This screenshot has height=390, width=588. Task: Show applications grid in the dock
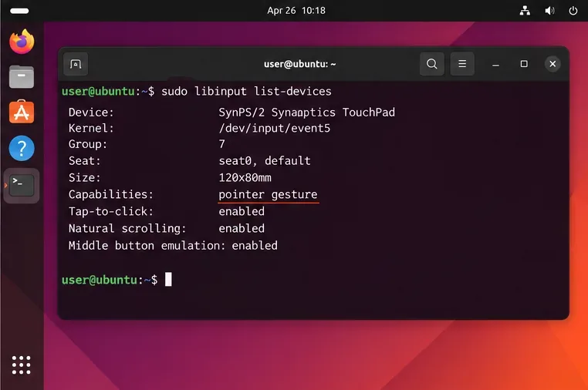tap(21, 365)
